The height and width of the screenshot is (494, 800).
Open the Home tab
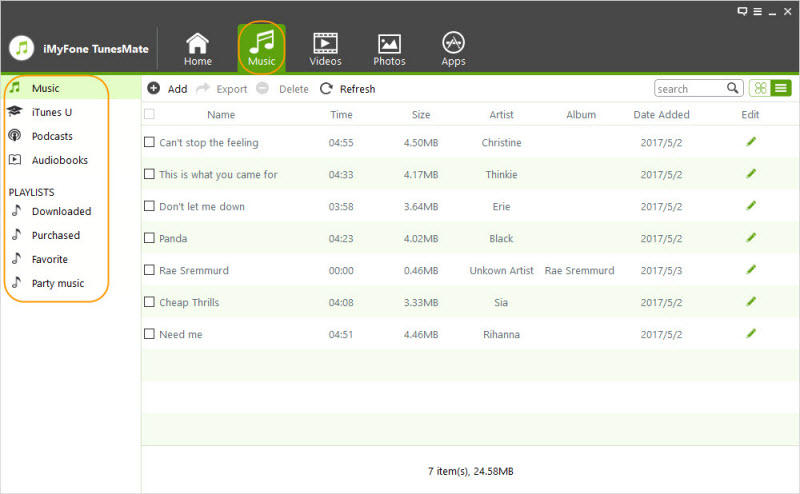coord(197,49)
